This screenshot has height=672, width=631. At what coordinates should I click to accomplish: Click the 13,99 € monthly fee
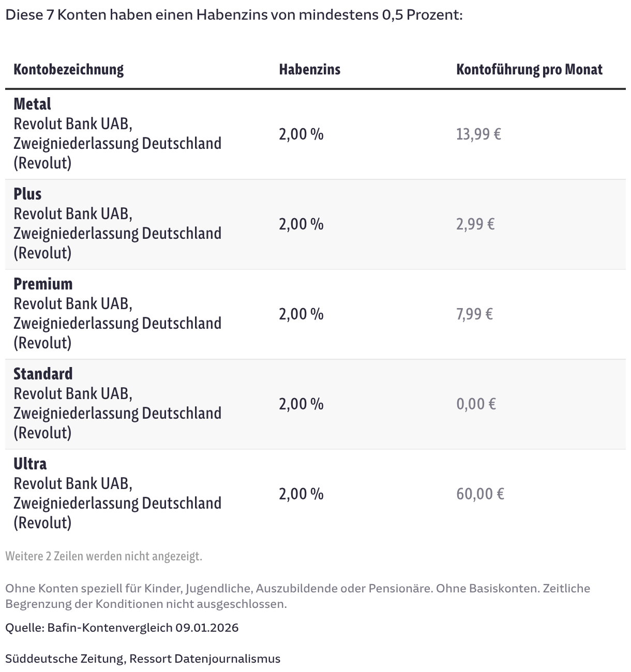click(x=478, y=134)
